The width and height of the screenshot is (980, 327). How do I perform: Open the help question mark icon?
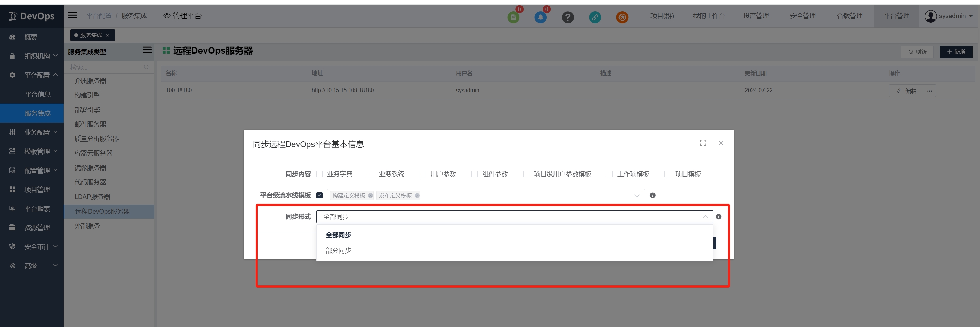[567, 17]
